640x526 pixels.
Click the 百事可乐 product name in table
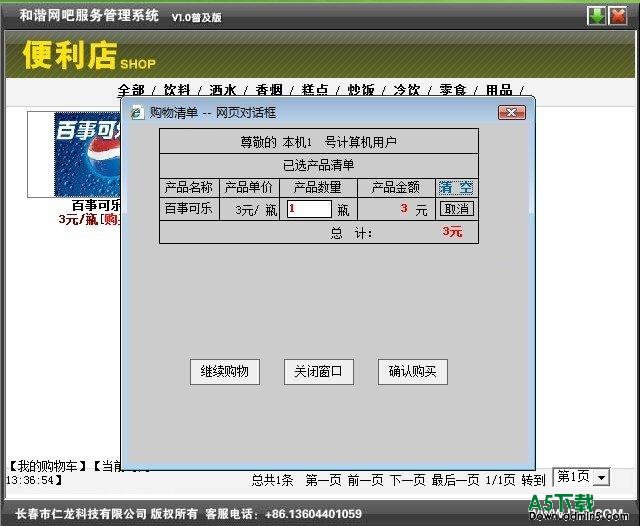coord(189,209)
